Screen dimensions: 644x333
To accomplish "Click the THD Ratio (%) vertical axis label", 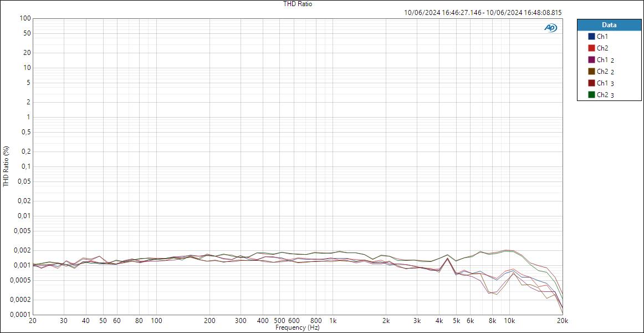I will pyautogui.click(x=5, y=167).
